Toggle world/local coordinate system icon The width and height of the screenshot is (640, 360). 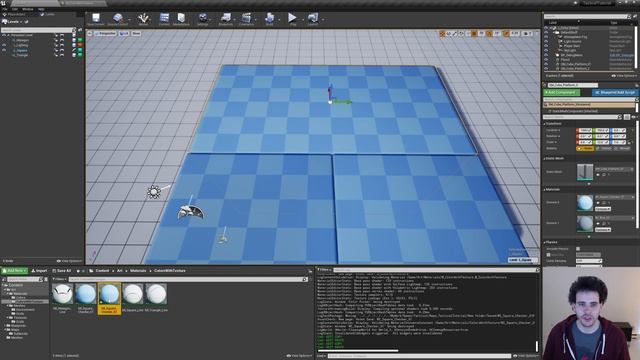(x=462, y=33)
